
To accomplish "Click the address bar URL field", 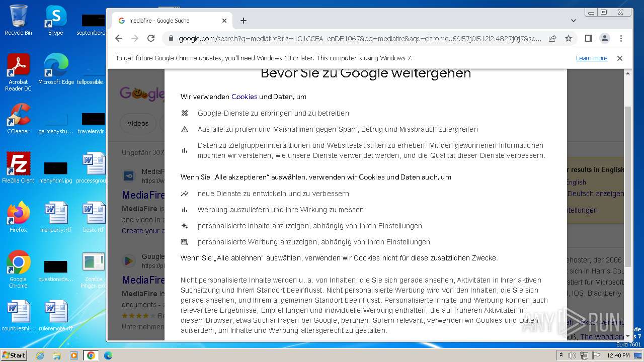I will (x=360, y=38).
